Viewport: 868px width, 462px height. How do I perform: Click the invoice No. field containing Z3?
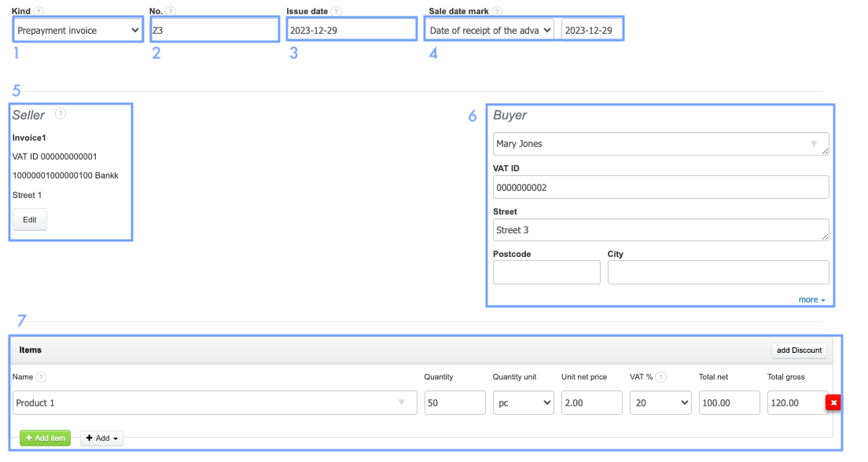click(215, 31)
